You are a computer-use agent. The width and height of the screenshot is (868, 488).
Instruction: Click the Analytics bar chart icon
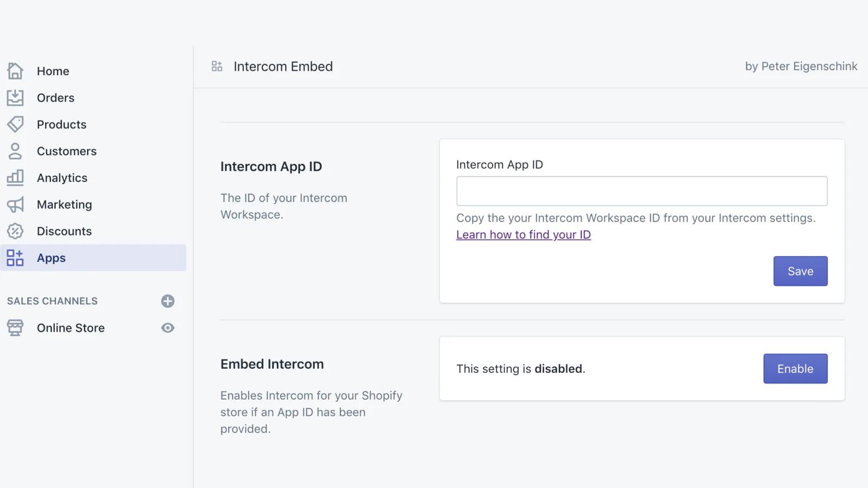pos(15,177)
